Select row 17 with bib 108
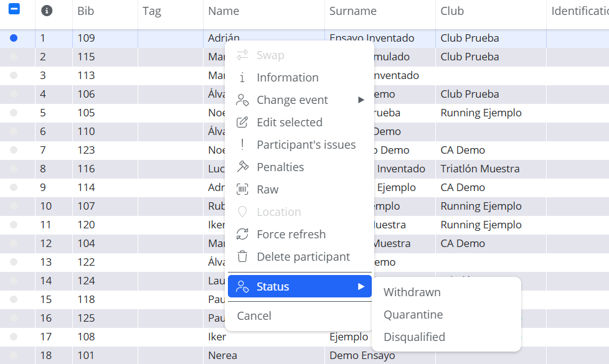The image size is (609, 364). pos(14,337)
